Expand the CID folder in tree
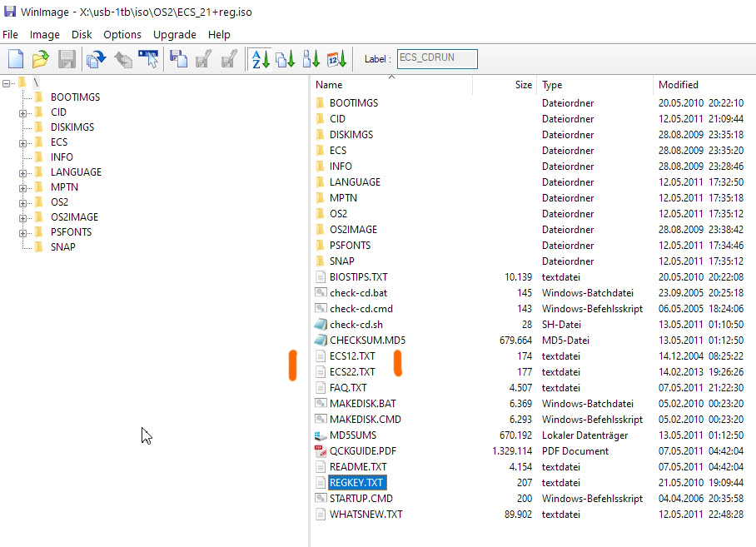756x547 pixels. click(x=22, y=113)
